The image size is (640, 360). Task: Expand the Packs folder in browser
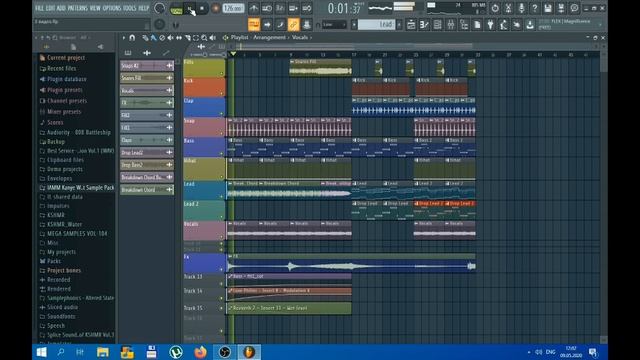(54, 261)
